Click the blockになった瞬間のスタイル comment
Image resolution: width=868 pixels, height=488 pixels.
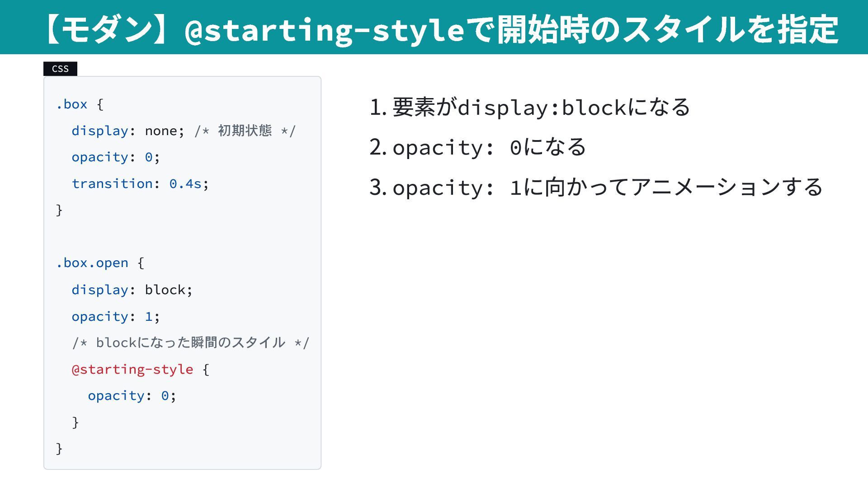(x=190, y=343)
